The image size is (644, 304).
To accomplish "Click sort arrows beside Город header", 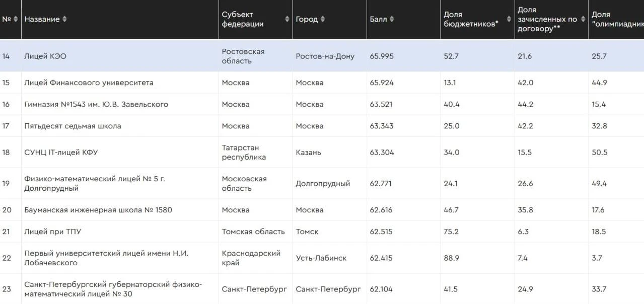I will 323,19.
